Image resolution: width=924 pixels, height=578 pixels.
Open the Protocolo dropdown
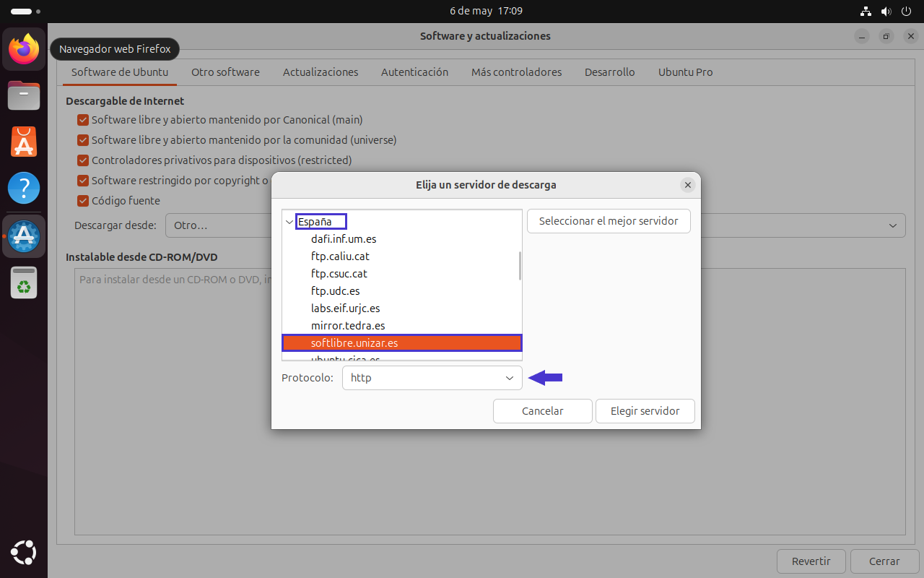coord(432,378)
